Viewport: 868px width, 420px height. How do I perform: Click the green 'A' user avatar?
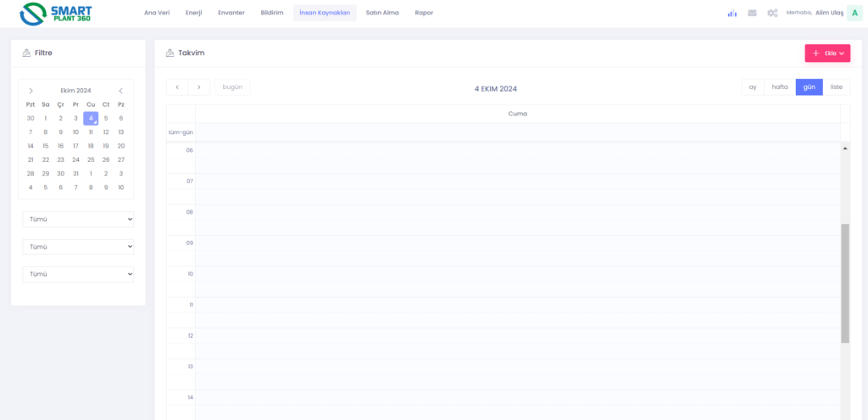pos(854,13)
